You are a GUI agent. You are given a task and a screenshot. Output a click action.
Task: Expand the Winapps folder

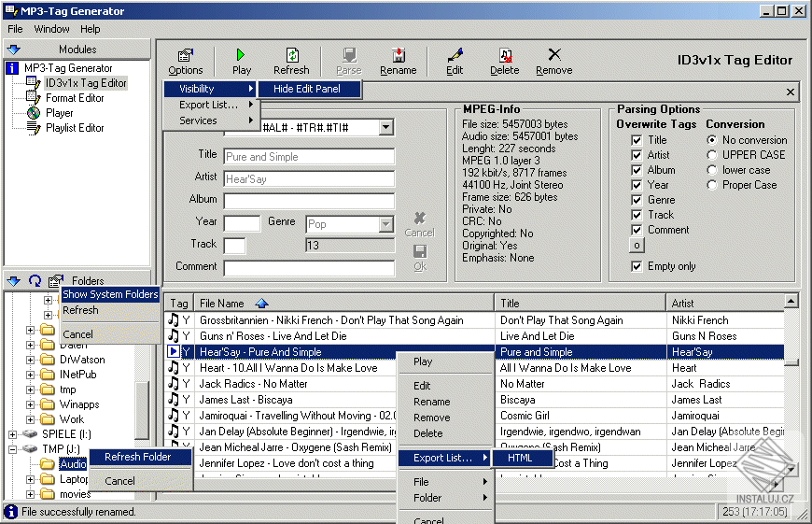coord(30,404)
